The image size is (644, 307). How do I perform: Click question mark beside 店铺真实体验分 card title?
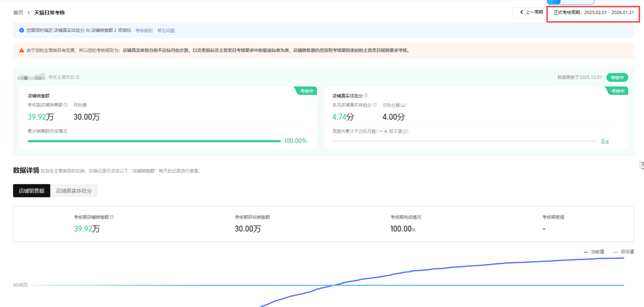coord(366,96)
